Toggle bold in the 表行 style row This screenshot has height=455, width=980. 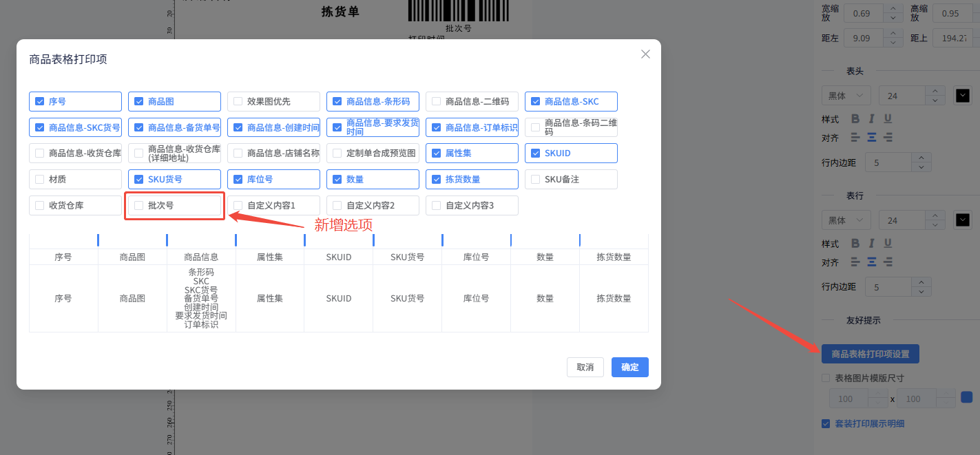855,244
